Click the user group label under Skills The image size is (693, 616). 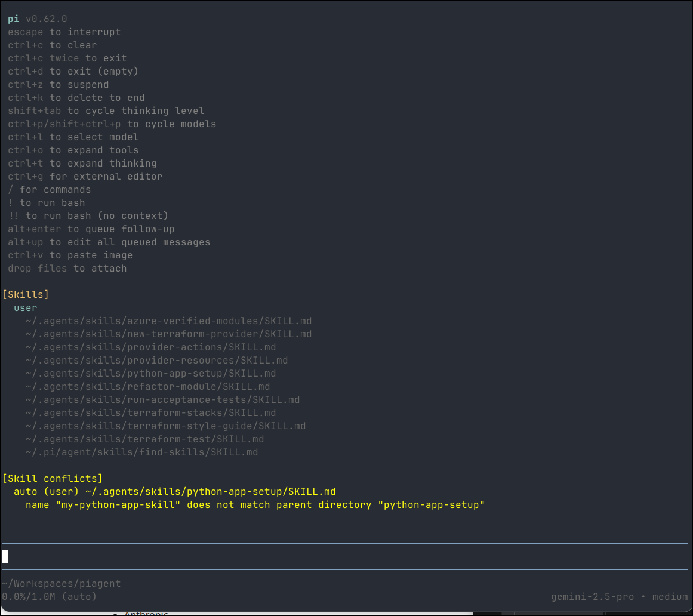click(26, 307)
